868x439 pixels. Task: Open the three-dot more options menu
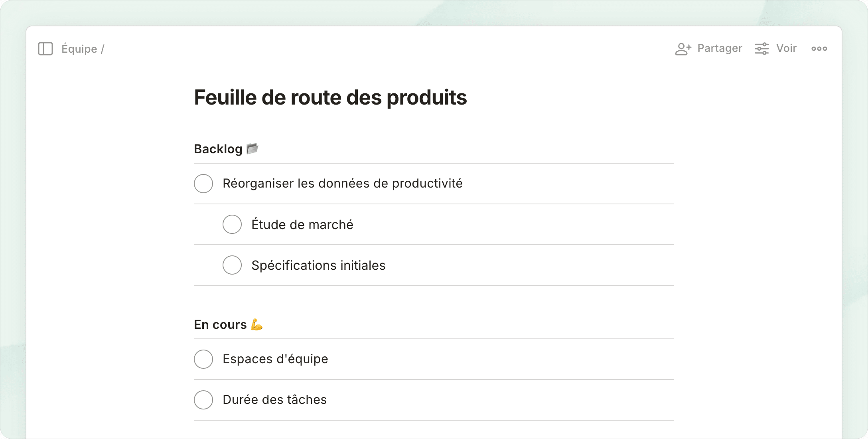[819, 49]
